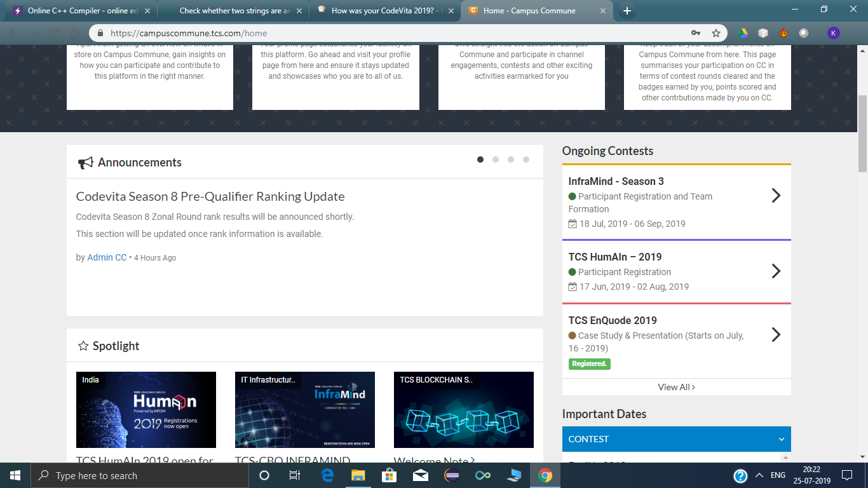Click the page vertical scrollbar thumb
868x488 pixels.
(x=862, y=133)
